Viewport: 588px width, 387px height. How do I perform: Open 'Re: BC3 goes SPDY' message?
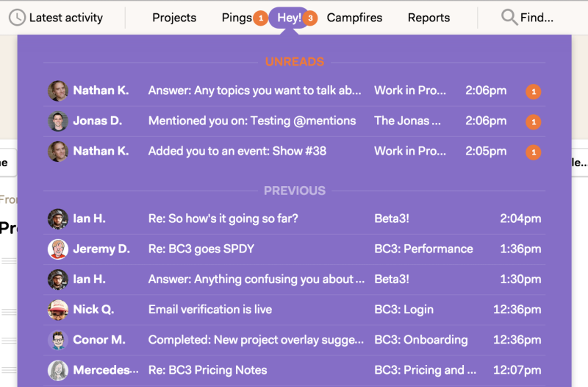click(201, 249)
